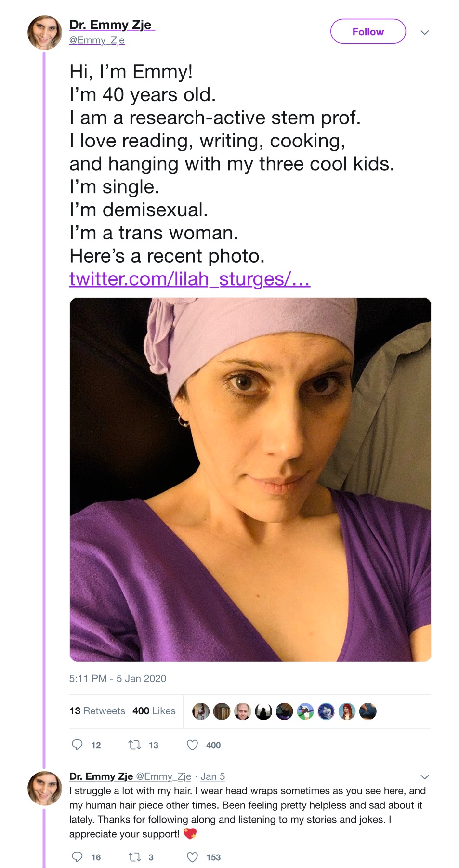Viewport: 459px width, 868px height.
Task: Open the Jan 5 timestamp link
Action: 212,776
